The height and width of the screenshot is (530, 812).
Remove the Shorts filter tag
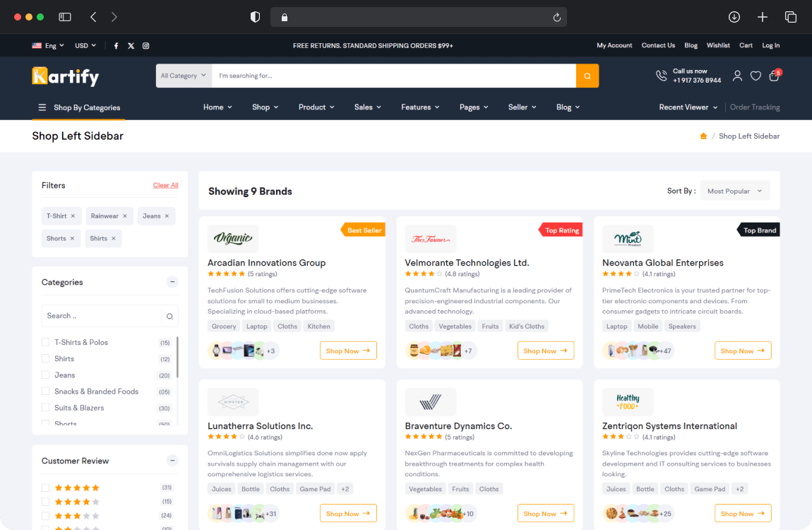click(72, 238)
